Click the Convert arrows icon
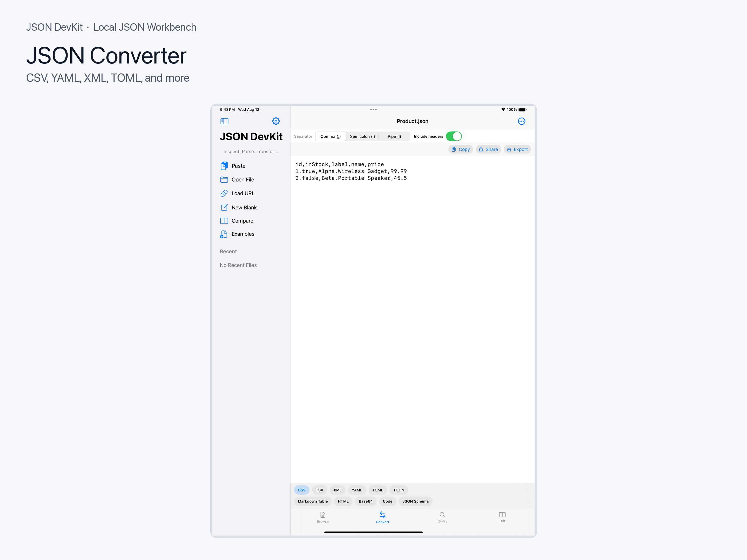The width and height of the screenshot is (747, 560). click(x=382, y=515)
